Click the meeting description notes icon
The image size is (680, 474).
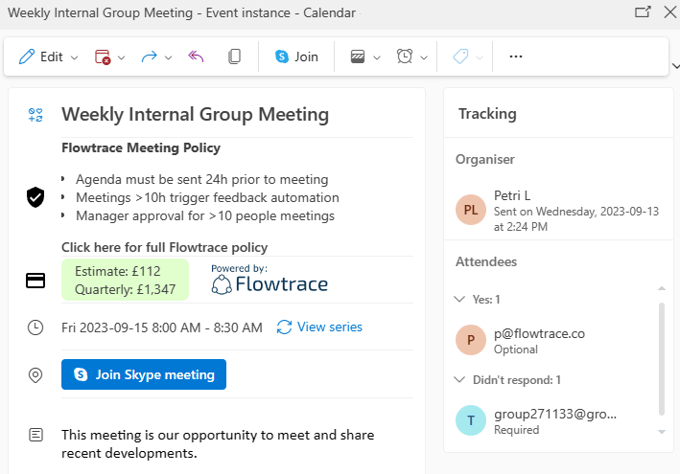36,435
